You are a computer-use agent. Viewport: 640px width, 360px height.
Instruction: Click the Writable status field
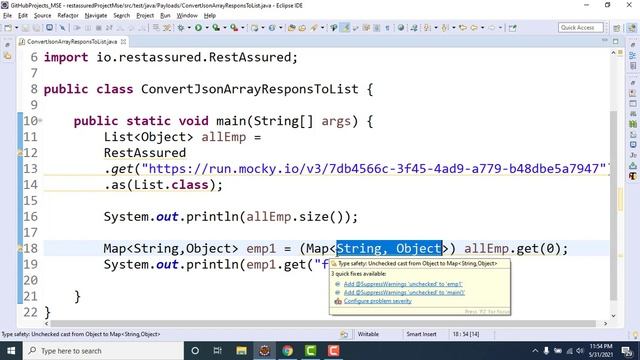(x=368, y=334)
